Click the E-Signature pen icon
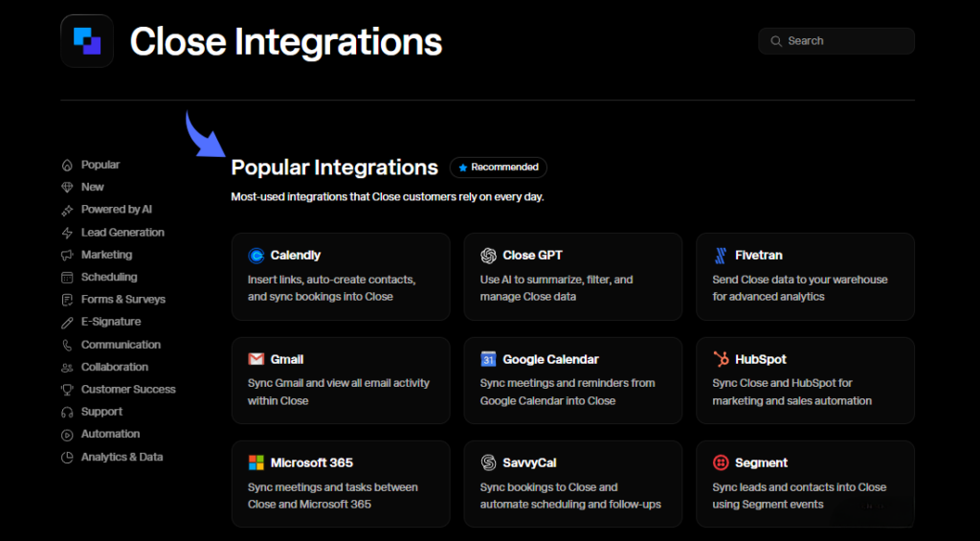 [67, 322]
